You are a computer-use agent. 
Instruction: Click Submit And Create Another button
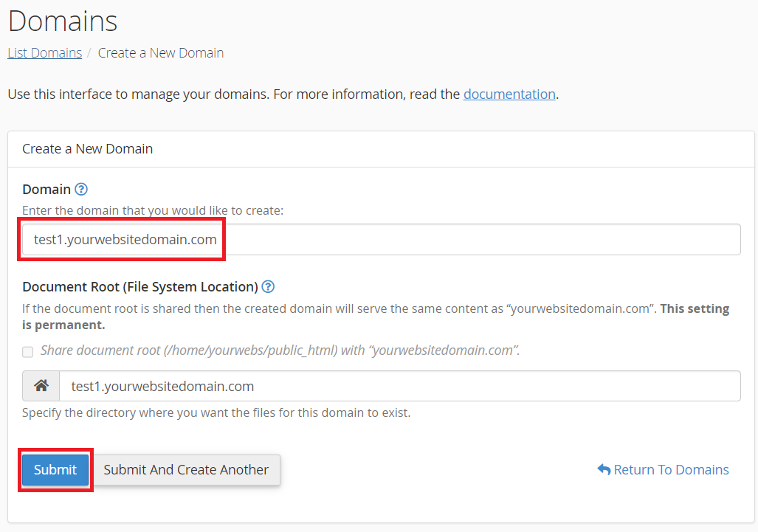[x=186, y=470]
